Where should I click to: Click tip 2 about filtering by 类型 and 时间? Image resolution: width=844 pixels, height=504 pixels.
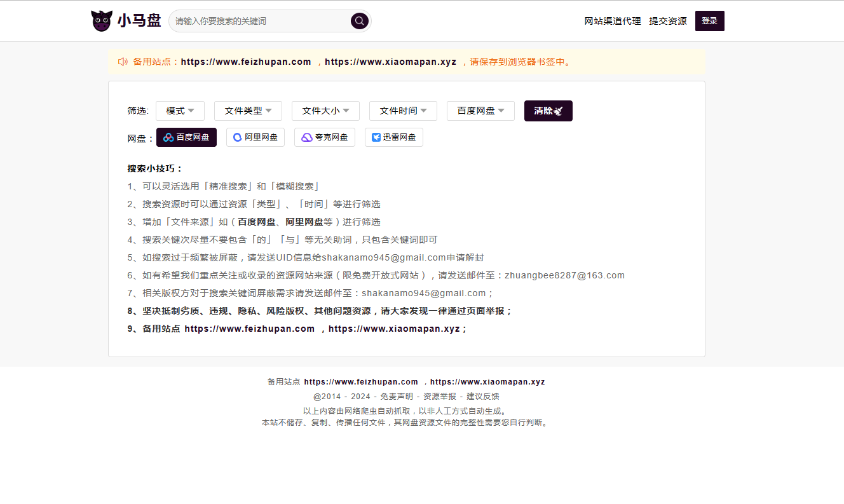point(254,204)
